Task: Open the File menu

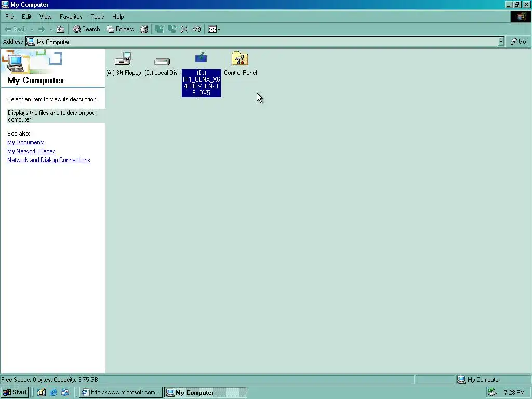Action: point(9,16)
